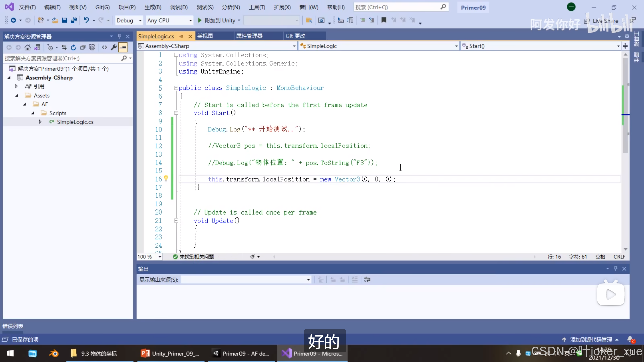The image size is (644, 362).
Task: Open Solution Explorer properties with wrench icon
Action: (x=114, y=47)
